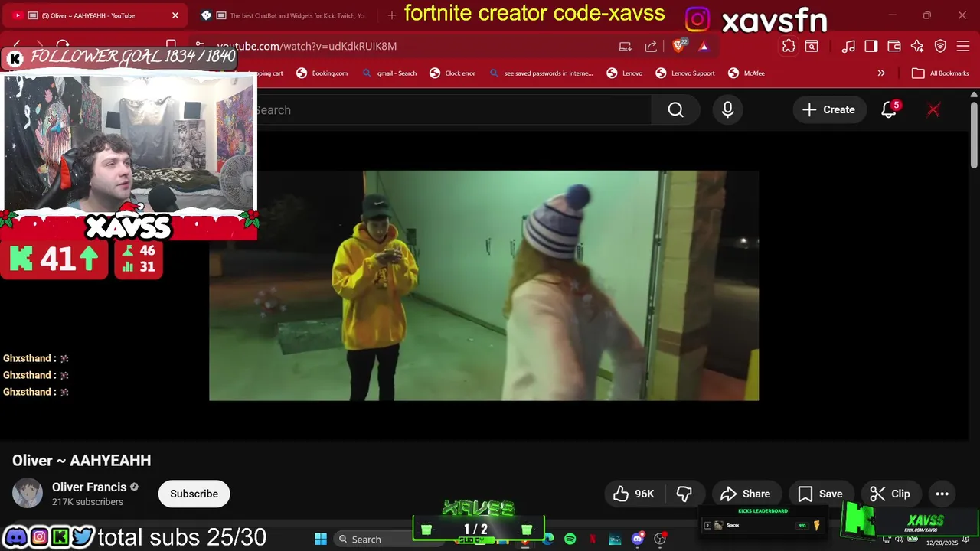Open a new browser tab
Viewport: 980px width, 551px height.
(391, 15)
